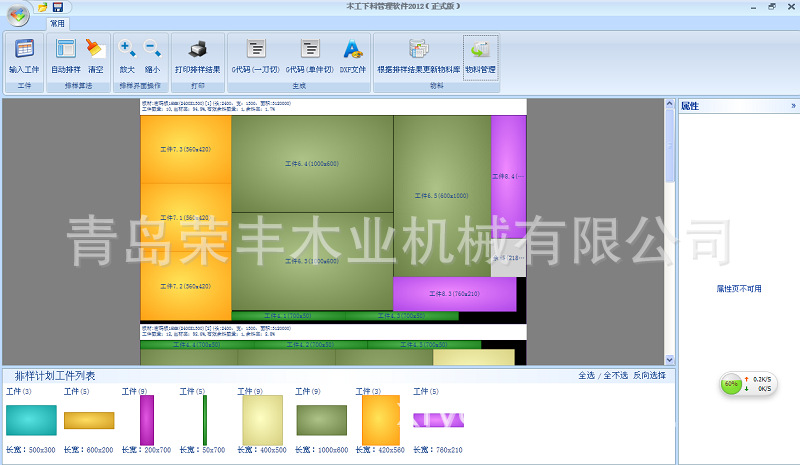Click nested piece 工件6.5(600x1000)
800x465 pixels.
coord(441,195)
